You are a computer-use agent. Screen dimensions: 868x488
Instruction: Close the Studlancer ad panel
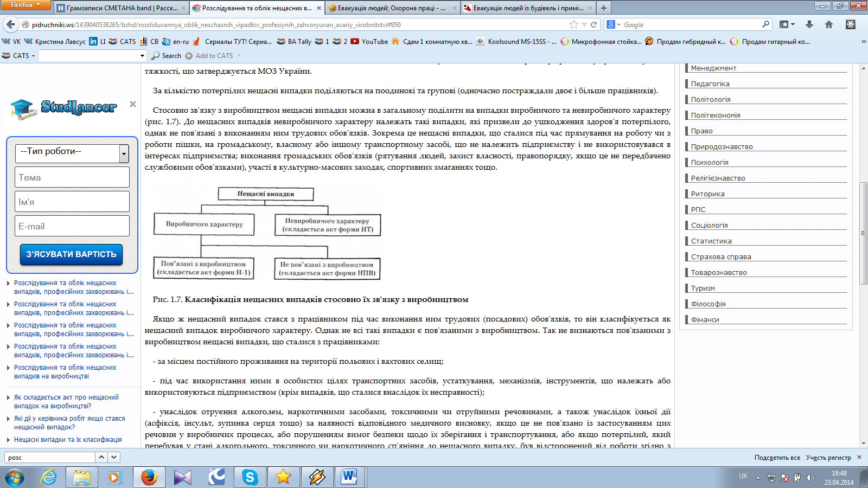tap(133, 104)
